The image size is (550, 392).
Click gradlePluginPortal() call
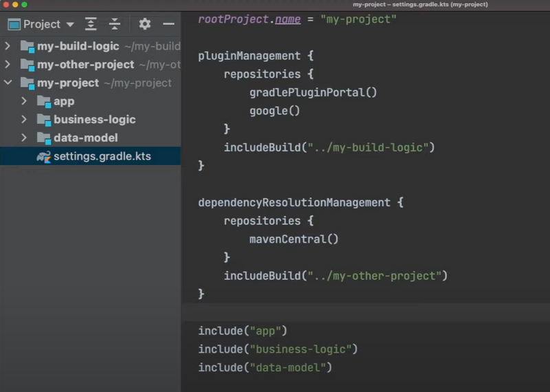click(x=313, y=92)
